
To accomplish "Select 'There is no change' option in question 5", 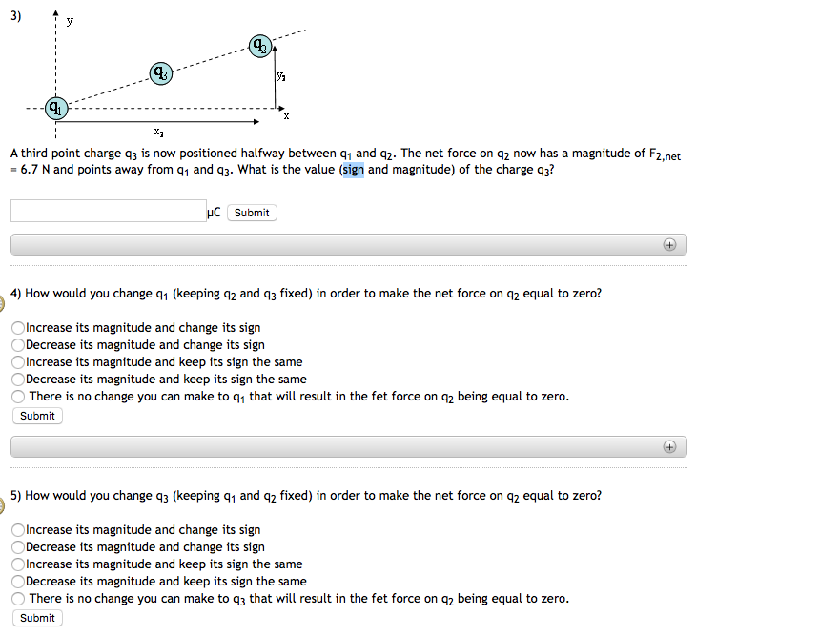I will [17, 598].
